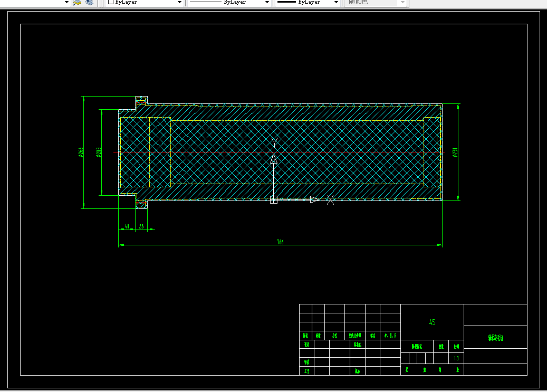Click the Layer Previous icon
Viewport: 547px width, 392px height.
pyautogui.click(x=89, y=3)
